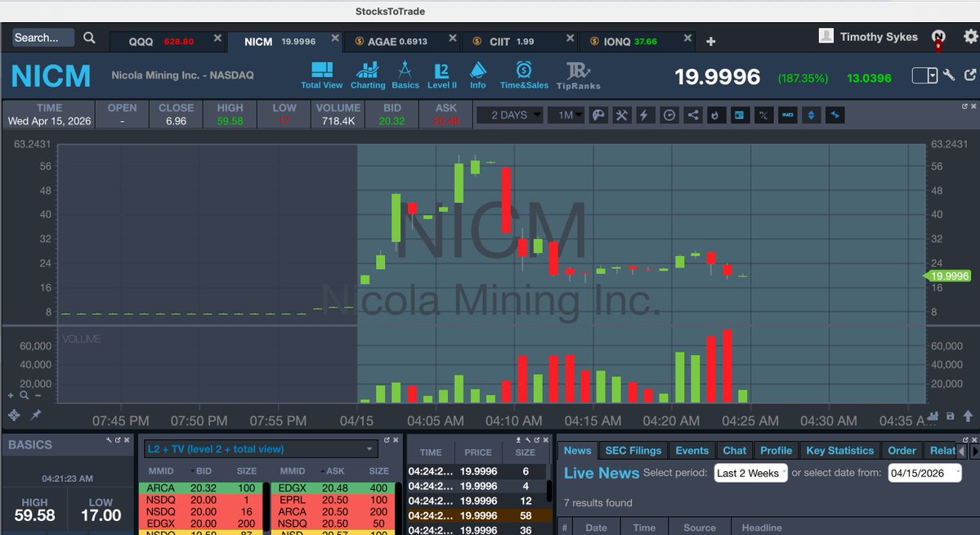Click the share chart icon
Viewport: 980px width, 535px height.
(691, 115)
